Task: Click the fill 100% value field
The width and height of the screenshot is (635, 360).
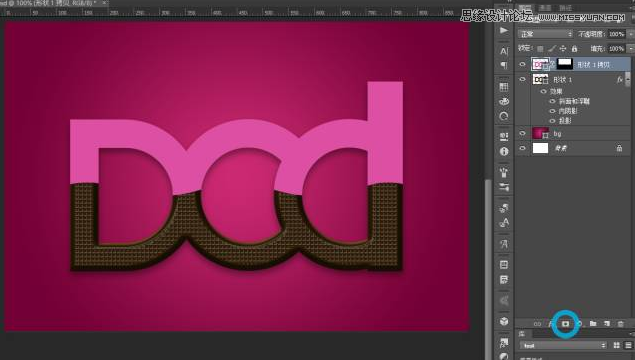Action: tap(616, 49)
